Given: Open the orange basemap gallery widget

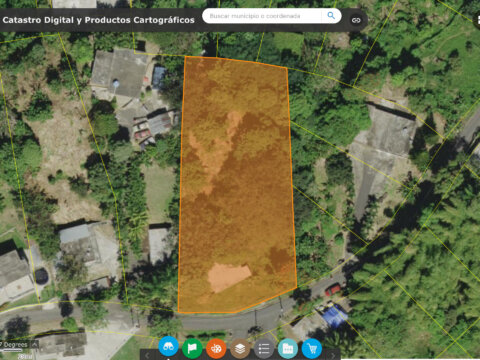Looking at the screenshot, I should point(216,349).
